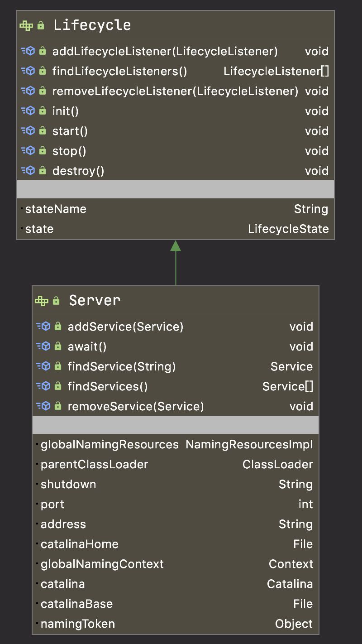Screen dimensions: 362x644
Task: Click the method icon next to init()
Action: [x=28, y=111]
